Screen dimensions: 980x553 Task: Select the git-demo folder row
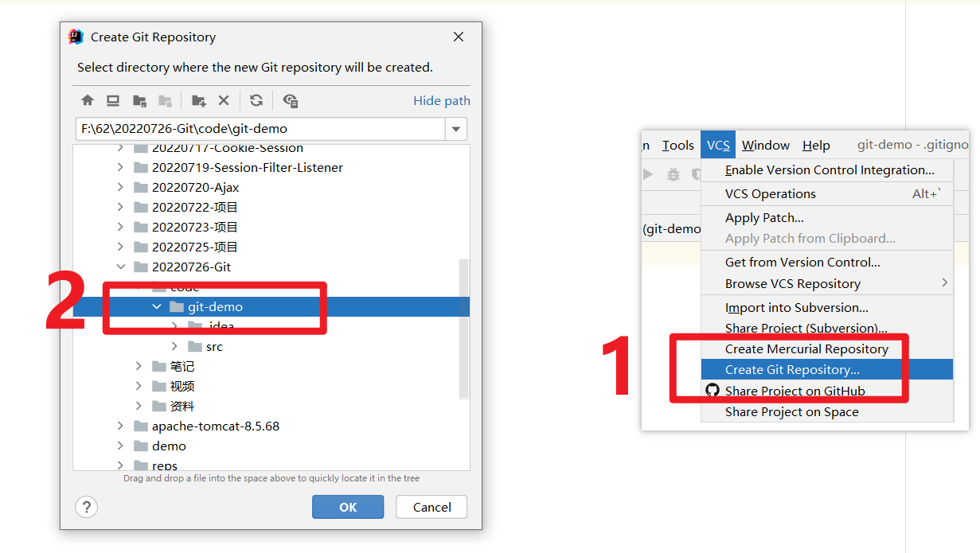pyautogui.click(x=271, y=306)
